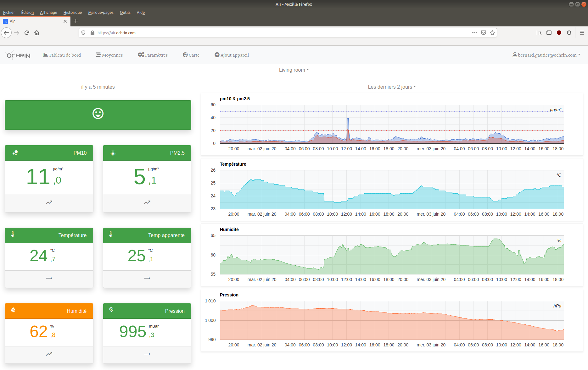
Task: Expand the bernard.gautier@ochrin.com account menu
Action: 546,55
